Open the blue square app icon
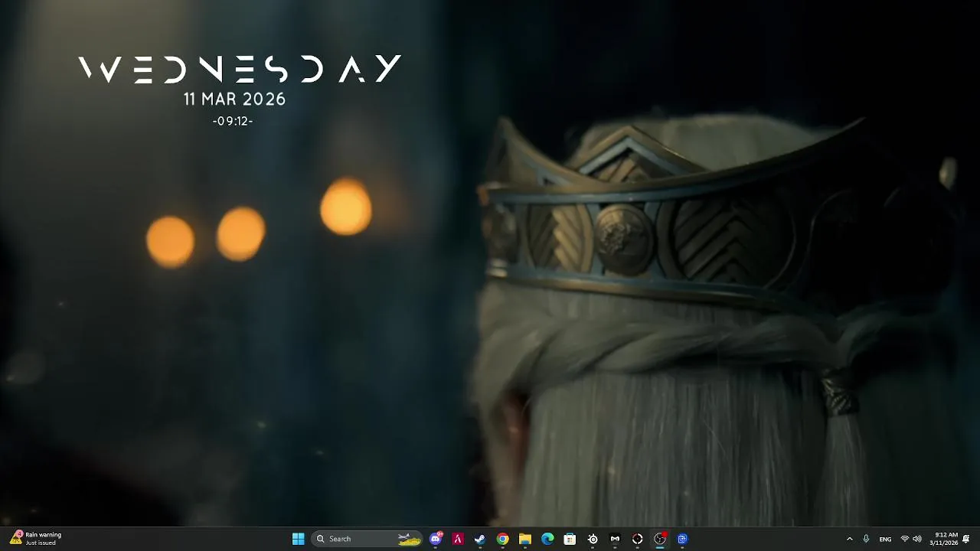This screenshot has width=980, height=551. (x=682, y=539)
